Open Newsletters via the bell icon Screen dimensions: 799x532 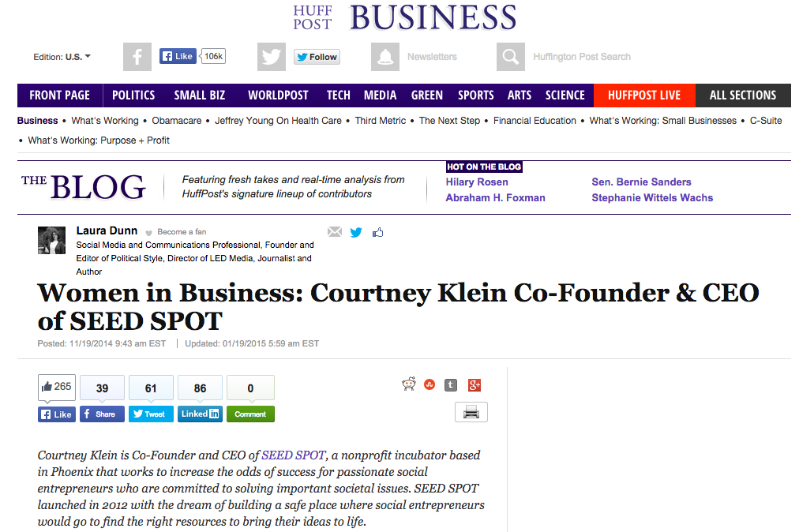384,57
